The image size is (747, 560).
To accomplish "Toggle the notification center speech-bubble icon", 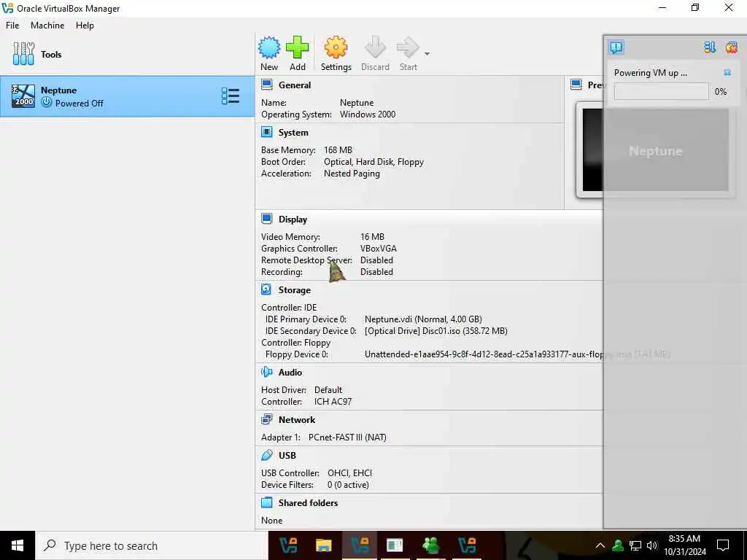I will pyautogui.click(x=616, y=47).
